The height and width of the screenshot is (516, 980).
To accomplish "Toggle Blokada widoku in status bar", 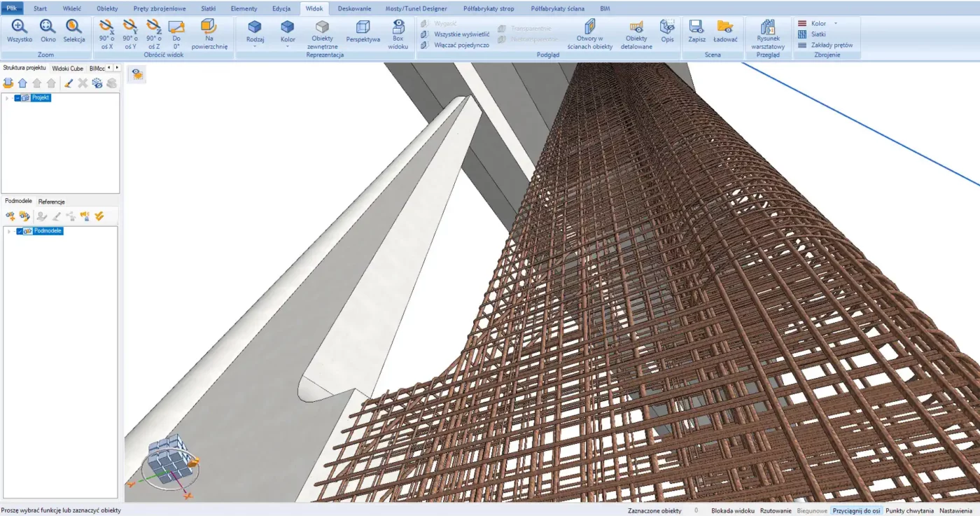I will tap(732, 511).
